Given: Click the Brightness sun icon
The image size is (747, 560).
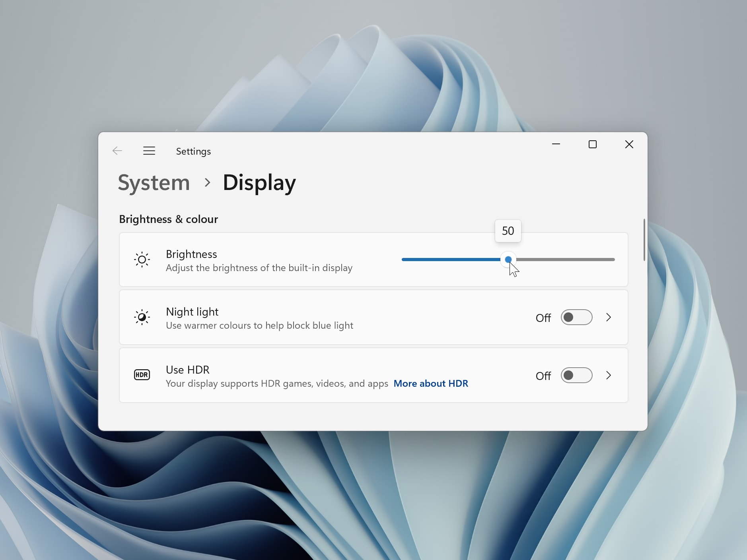Looking at the screenshot, I should [x=142, y=260].
